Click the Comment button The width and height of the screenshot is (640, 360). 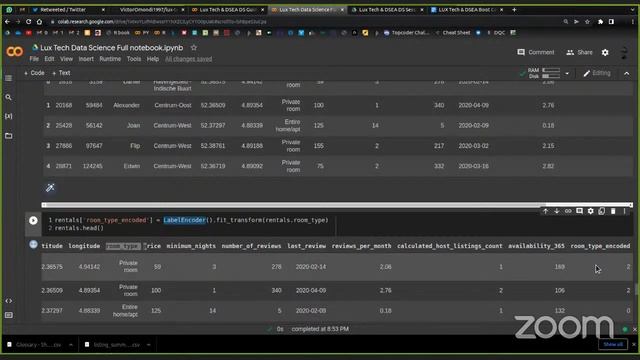[x=536, y=52]
